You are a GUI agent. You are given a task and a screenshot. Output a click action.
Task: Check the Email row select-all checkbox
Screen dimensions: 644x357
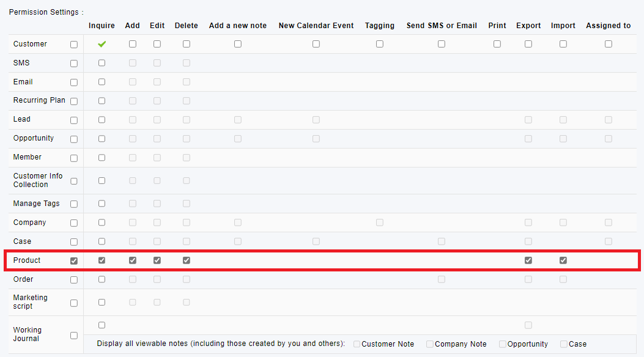pos(74,83)
